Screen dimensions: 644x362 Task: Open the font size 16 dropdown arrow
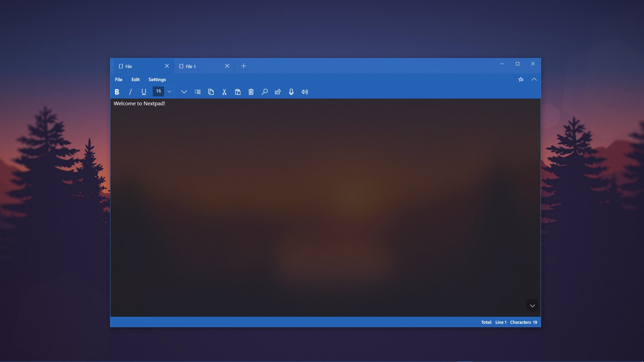point(169,92)
